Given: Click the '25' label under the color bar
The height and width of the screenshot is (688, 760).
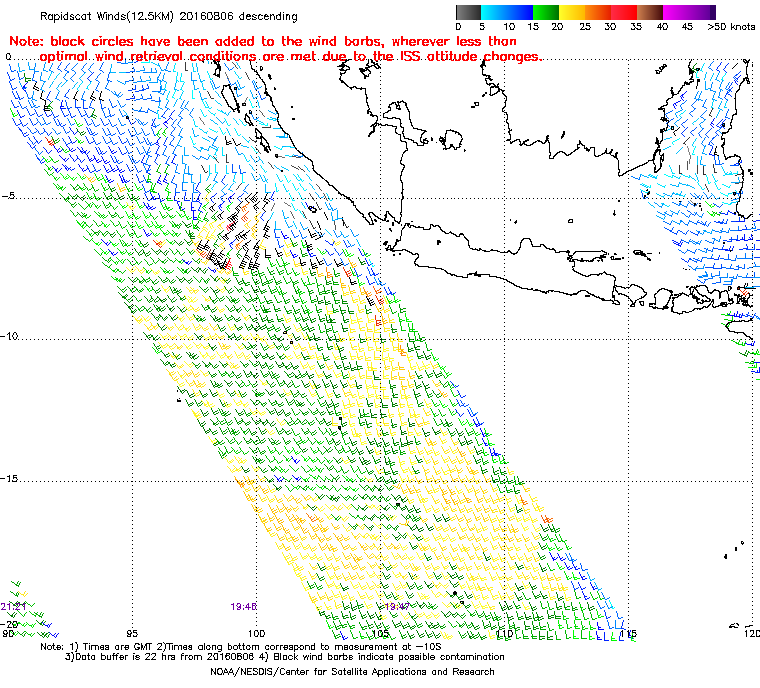Looking at the screenshot, I should point(585,27).
